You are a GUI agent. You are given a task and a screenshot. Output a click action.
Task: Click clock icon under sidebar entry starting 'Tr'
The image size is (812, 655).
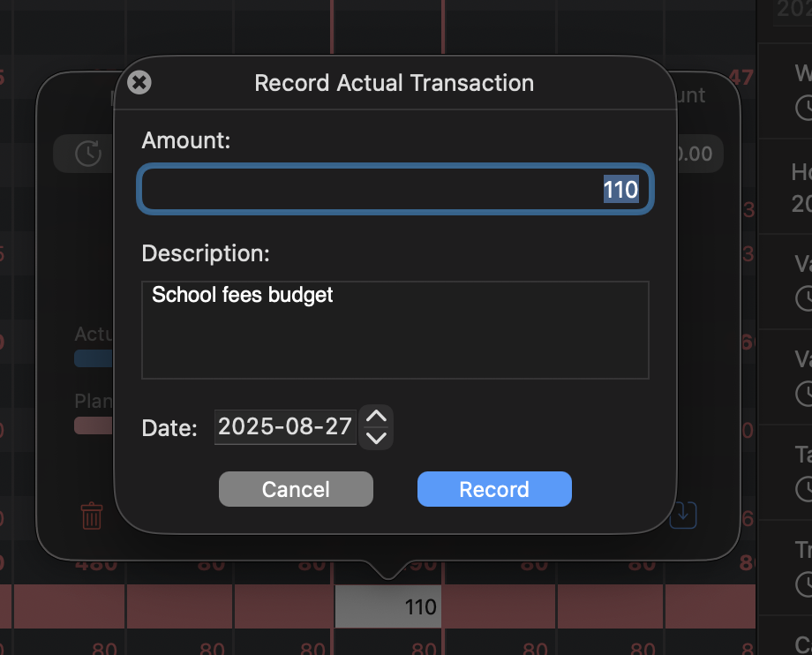tap(804, 583)
